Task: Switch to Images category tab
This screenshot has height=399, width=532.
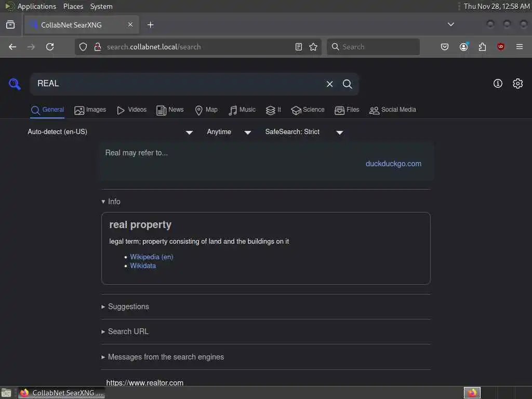Action: (x=90, y=110)
